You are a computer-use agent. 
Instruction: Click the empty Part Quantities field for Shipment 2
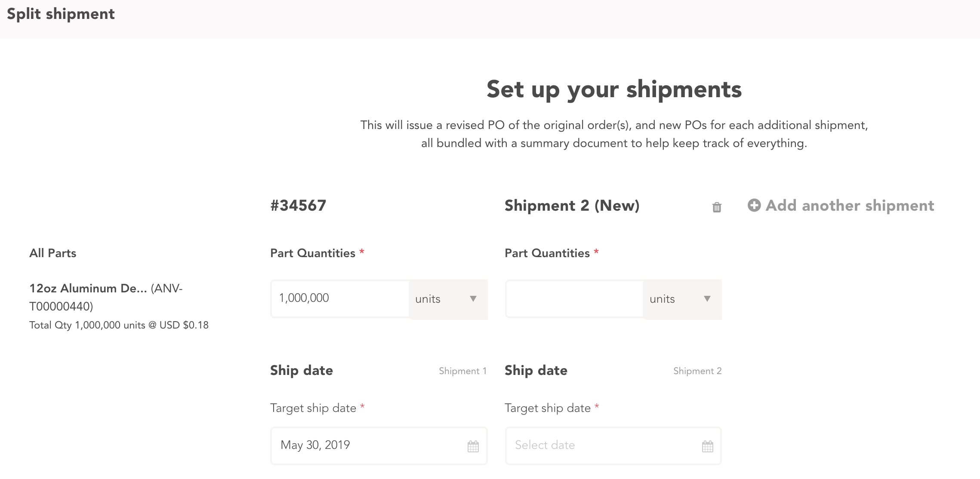pyautogui.click(x=574, y=299)
